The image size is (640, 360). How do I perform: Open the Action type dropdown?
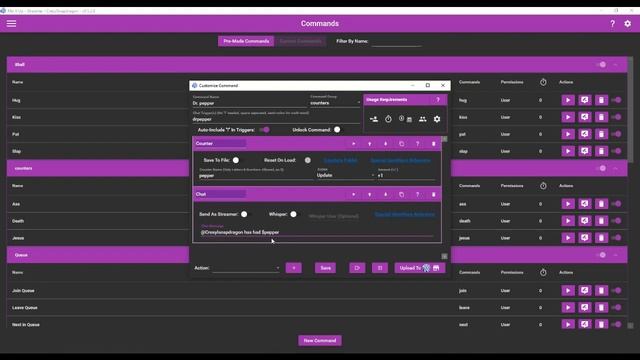pos(246,268)
